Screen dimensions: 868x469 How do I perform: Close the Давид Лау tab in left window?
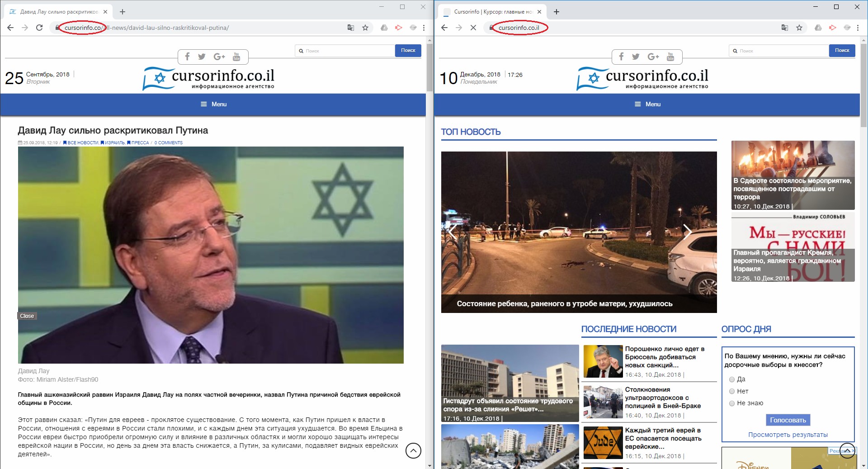(105, 12)
